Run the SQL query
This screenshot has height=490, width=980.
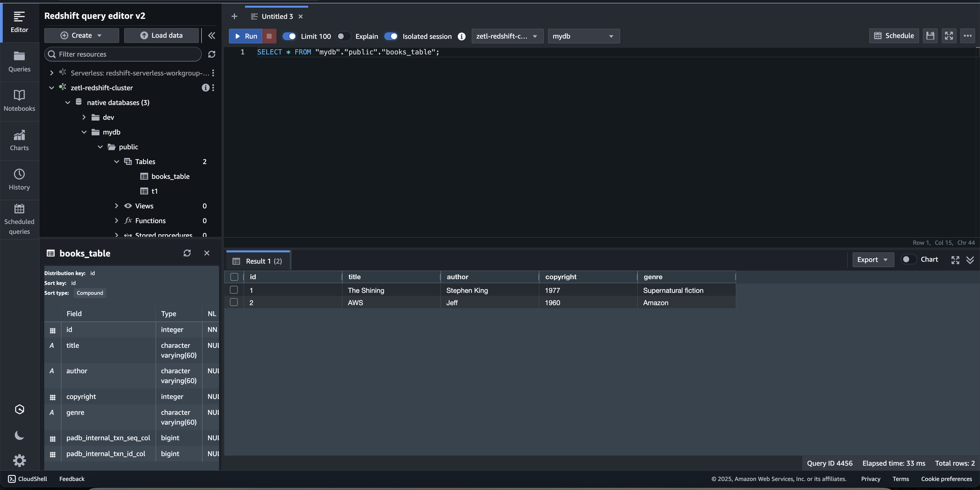coord(245,36)
